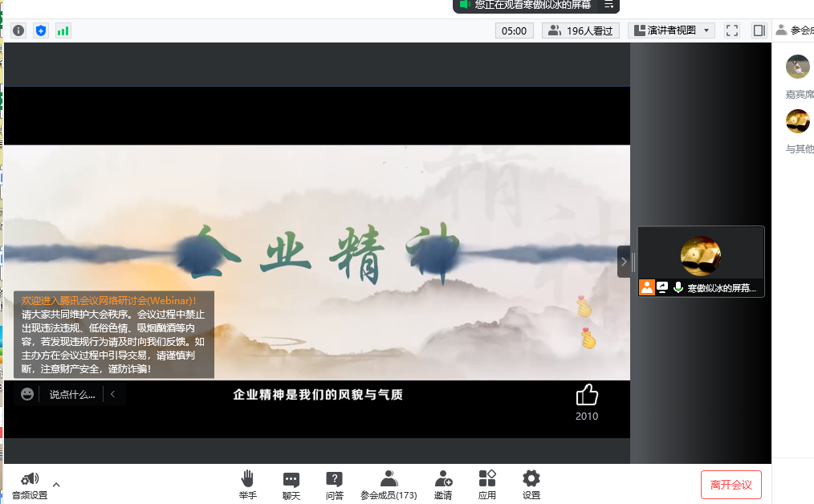Open the 应用 apps icon
The image size is (814, 504).
487,484
